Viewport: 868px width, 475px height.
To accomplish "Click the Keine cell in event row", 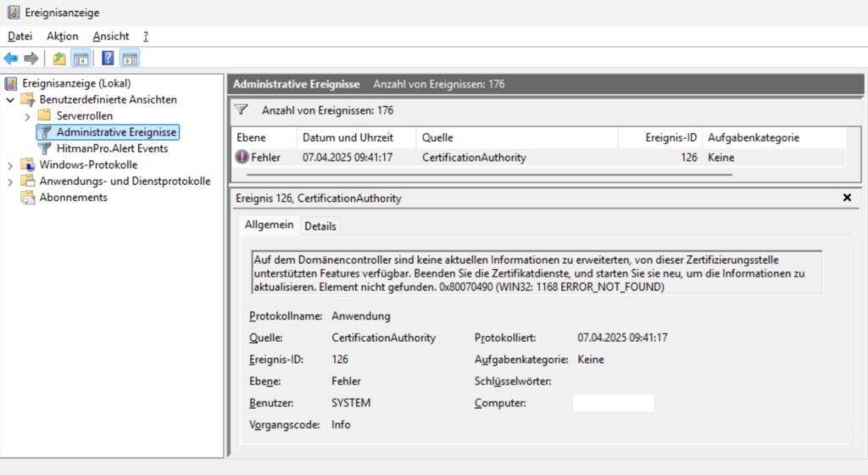I will click(x=721, y=157).
